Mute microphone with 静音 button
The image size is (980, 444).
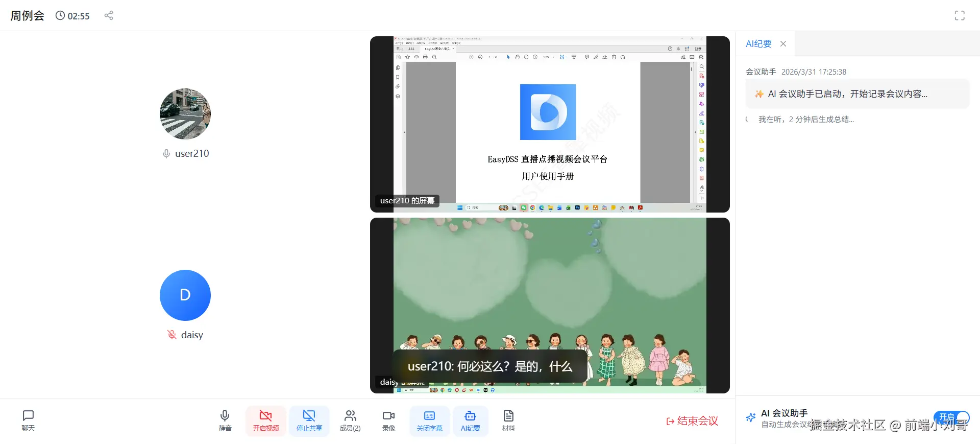click(x=225, y=421)
